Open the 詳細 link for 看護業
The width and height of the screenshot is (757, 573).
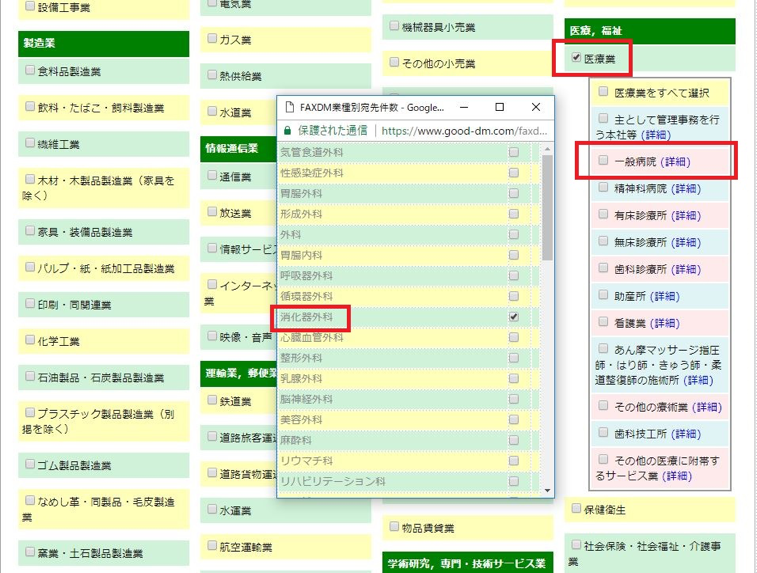point(664,323)
